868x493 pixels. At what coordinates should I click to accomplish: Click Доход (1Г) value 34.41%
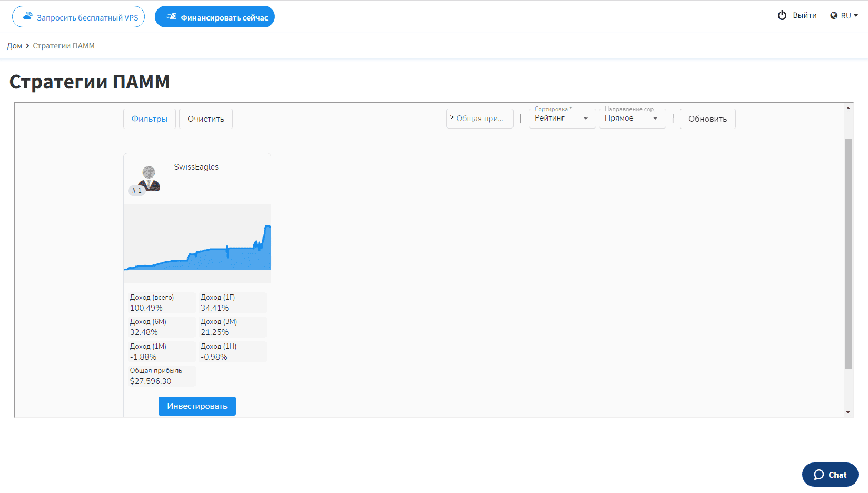(214, 308)
